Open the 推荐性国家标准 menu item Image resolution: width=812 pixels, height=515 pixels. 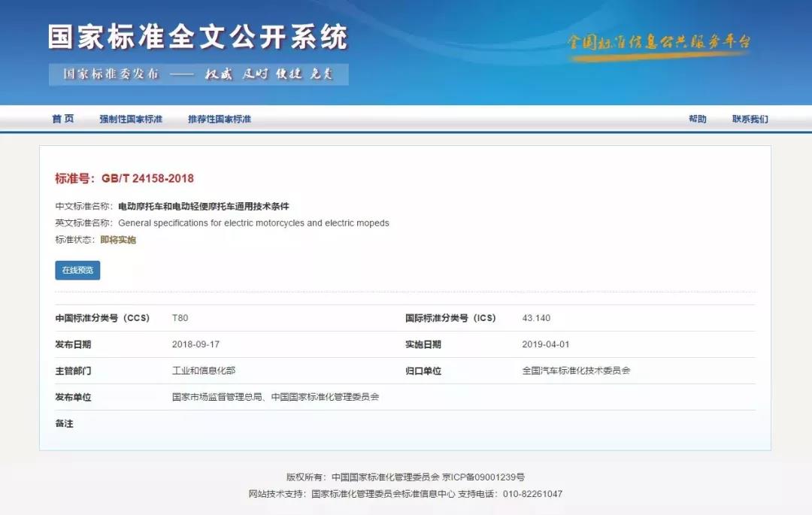[220, 119]
